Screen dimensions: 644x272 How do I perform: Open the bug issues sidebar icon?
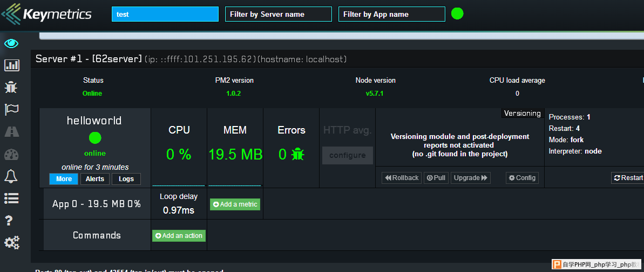(11, 87)
